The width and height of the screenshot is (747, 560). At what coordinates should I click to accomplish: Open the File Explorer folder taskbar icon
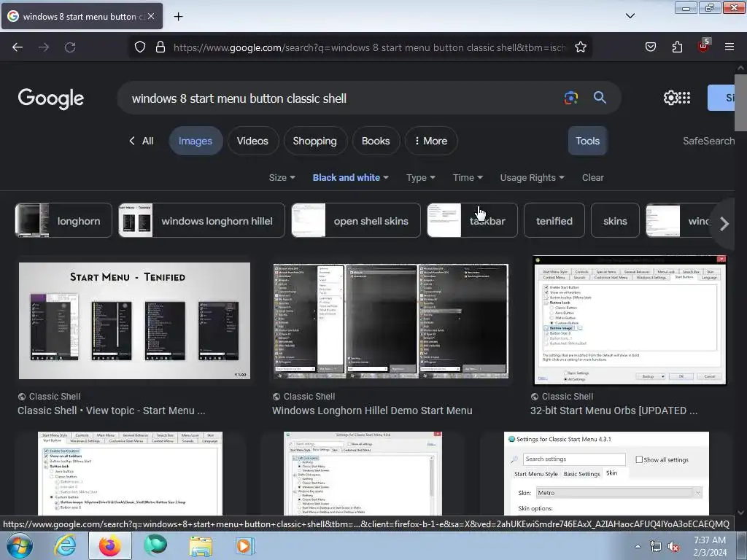point(201,545)
